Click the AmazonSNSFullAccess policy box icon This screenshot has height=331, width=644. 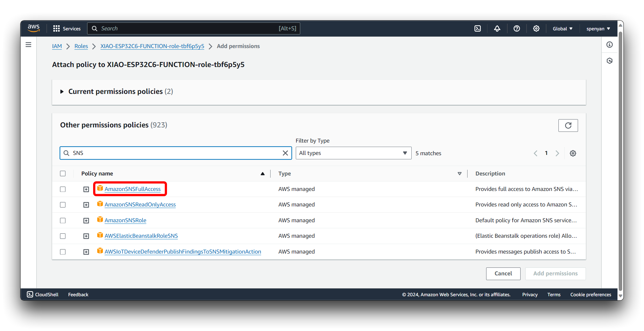(x=100, y=188)
